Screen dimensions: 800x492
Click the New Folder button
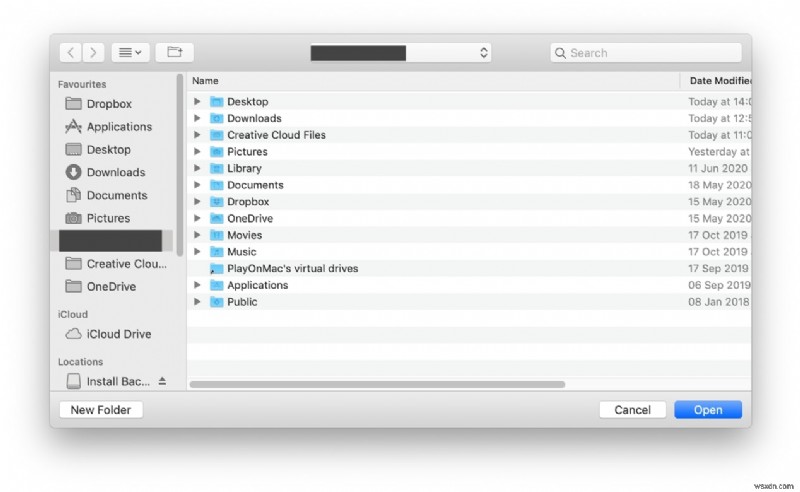(101, 410)
